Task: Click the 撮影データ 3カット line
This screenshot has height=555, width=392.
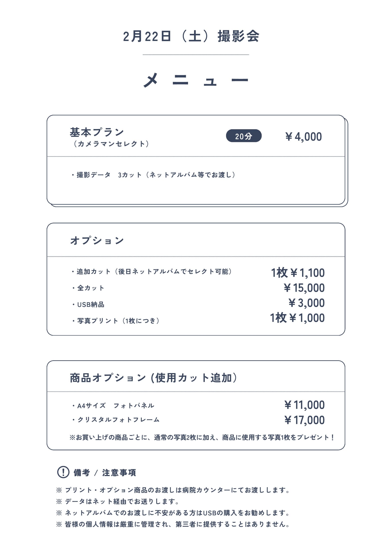Action: click(x=154, y=175)
